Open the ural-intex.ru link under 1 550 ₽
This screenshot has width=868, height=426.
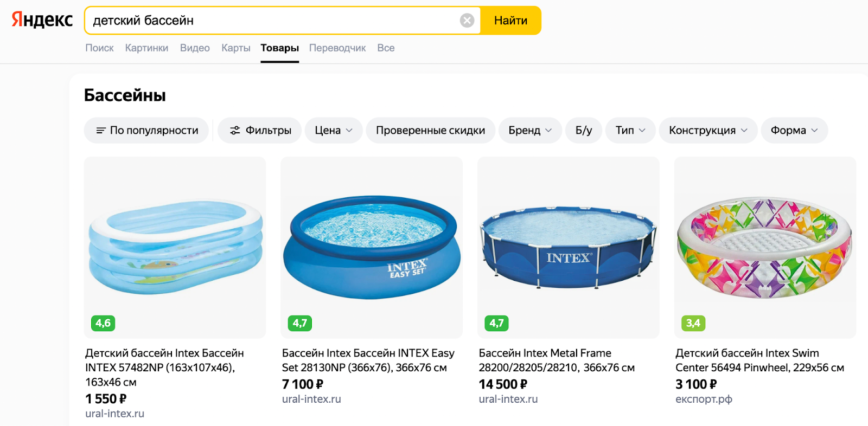click(x=114, y=414)
